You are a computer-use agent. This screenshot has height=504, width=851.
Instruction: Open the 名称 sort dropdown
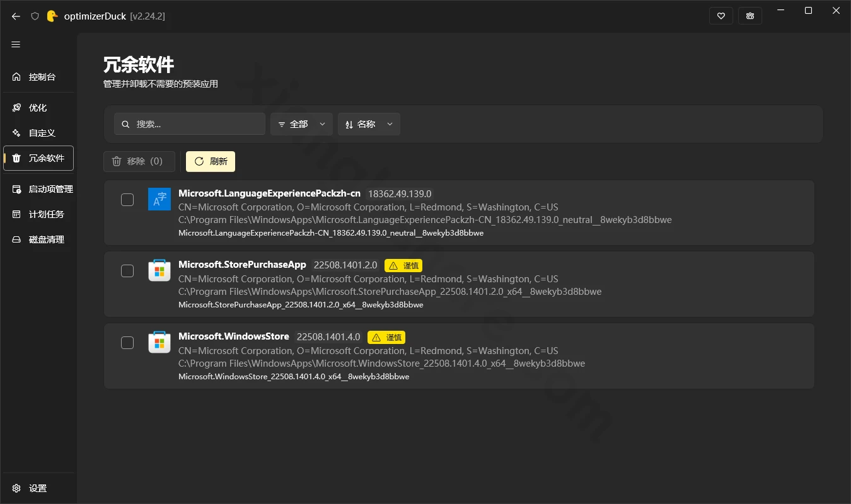click(369, 124)
